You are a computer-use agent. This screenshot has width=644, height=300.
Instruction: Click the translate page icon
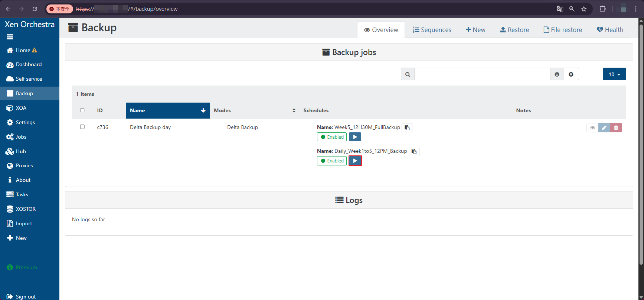click(560, 9)
